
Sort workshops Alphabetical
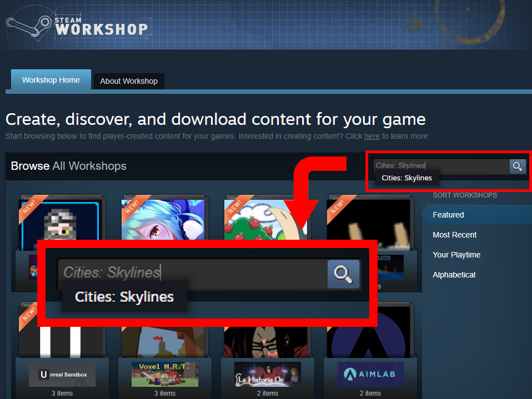point(454,275)
